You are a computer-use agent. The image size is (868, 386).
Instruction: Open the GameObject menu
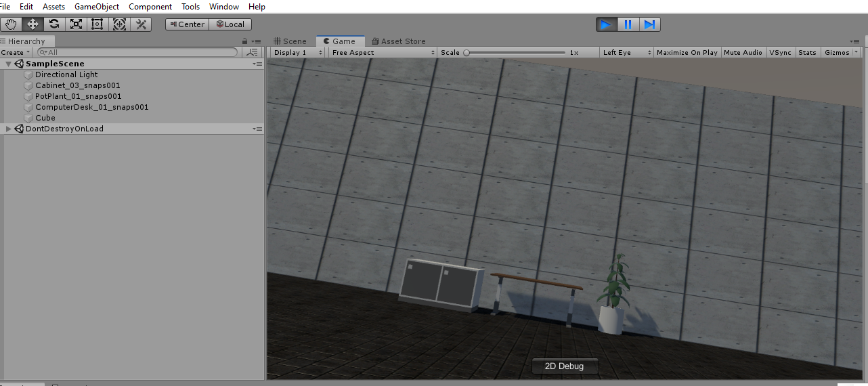[x=97, y=7]
